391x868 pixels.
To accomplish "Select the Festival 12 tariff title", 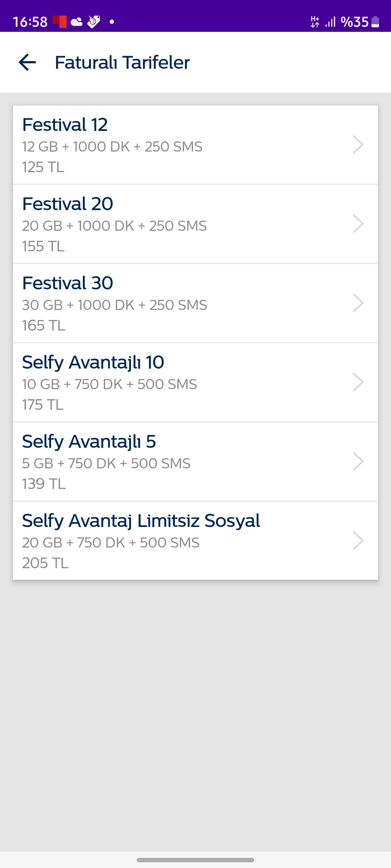I will pyautogui.click(x=65, y=125).
